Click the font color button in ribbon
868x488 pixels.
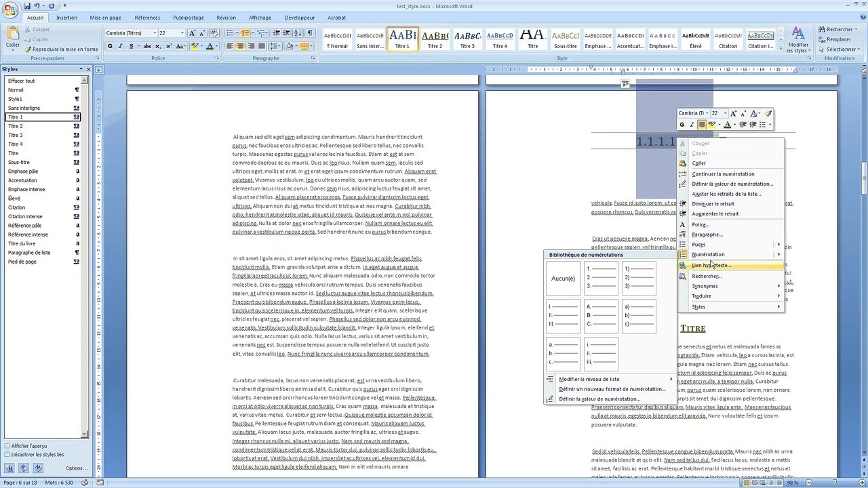coord(210,46)
